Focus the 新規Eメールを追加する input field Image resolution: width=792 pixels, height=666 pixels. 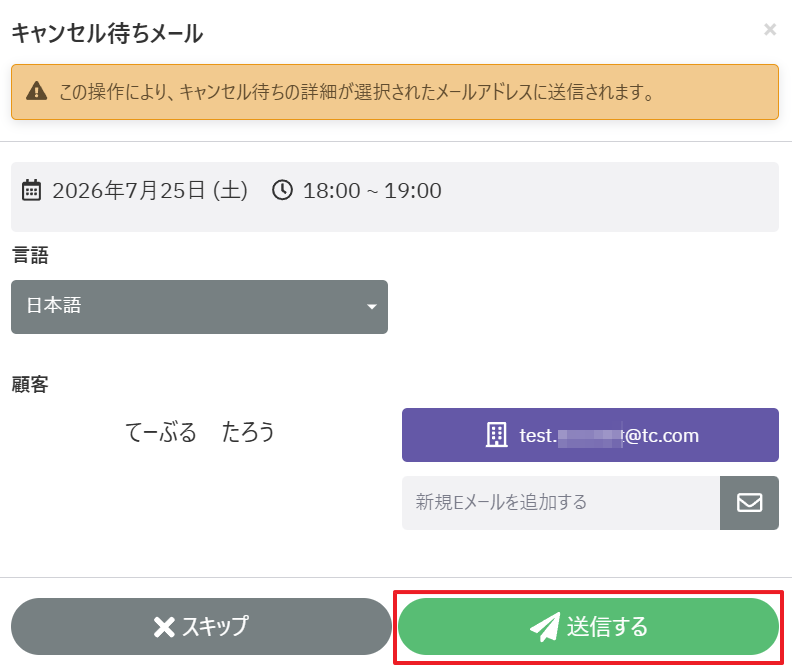click(561, 502)
